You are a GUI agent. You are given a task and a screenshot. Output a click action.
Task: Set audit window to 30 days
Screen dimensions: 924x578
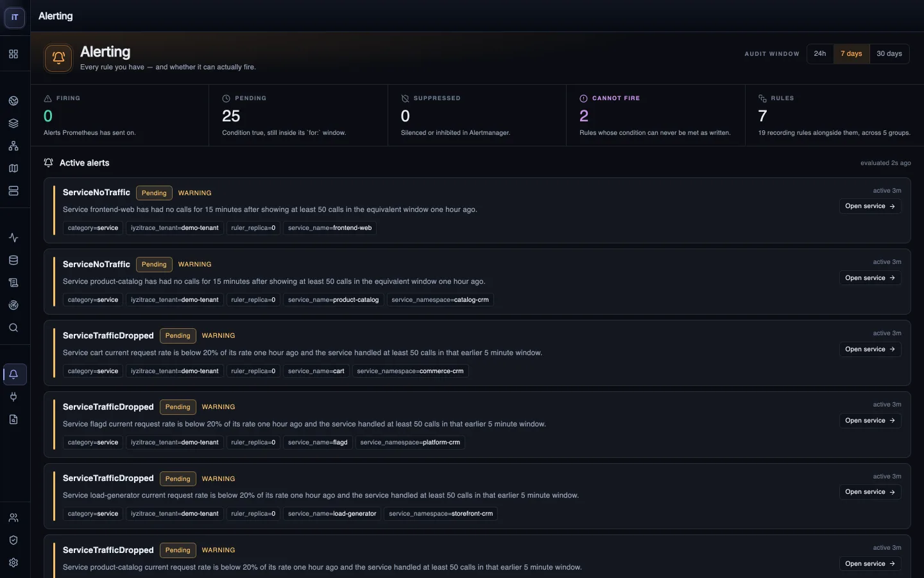(889, 54)
